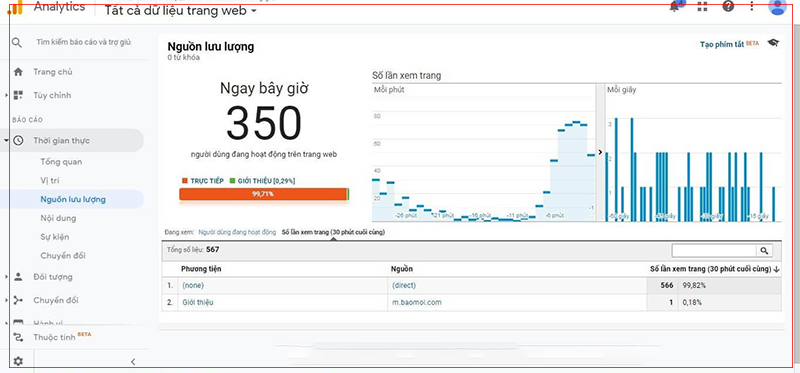Click the green GIỚI THIỆU legend swatch
This screenshot has width=800, height=373.
click(x=232, y=181)
